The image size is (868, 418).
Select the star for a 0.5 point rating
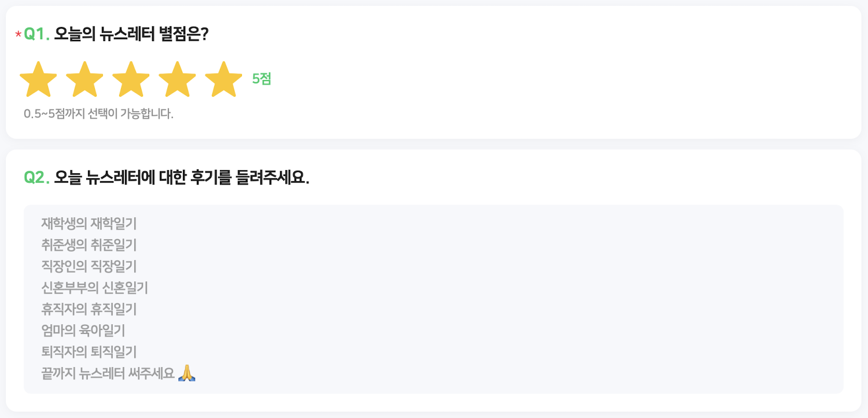click(x=29, y=79)
